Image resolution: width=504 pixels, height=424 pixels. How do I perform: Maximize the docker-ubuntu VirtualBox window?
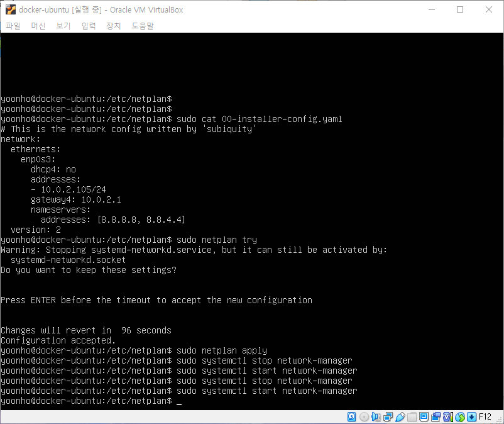point(460,9)
